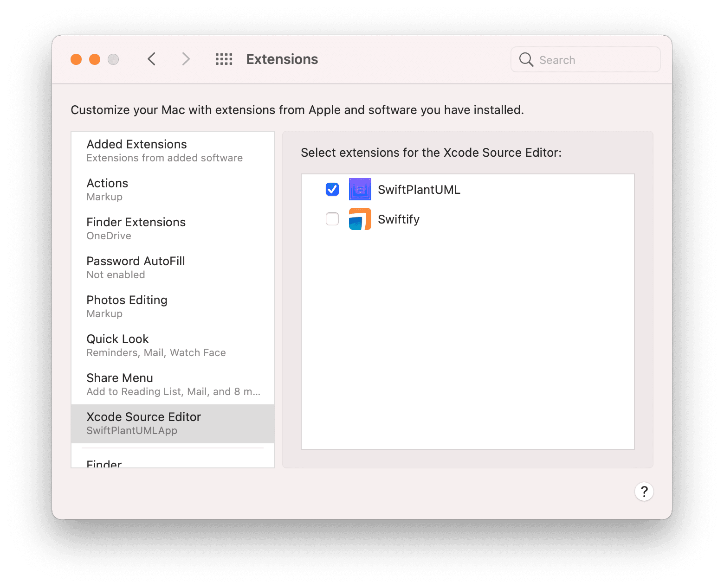Uncheck the SwiftPlantUML extension

pos(332,189)
